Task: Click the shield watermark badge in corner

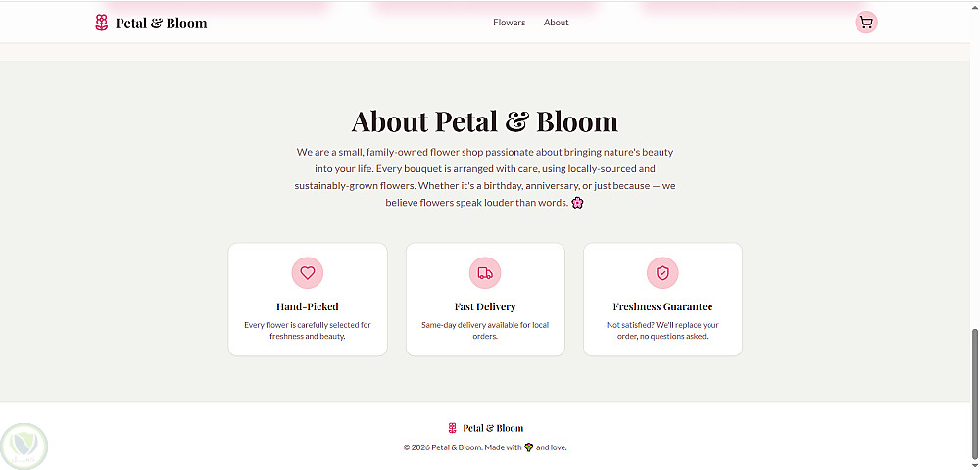Action: (x=24, y=446)
